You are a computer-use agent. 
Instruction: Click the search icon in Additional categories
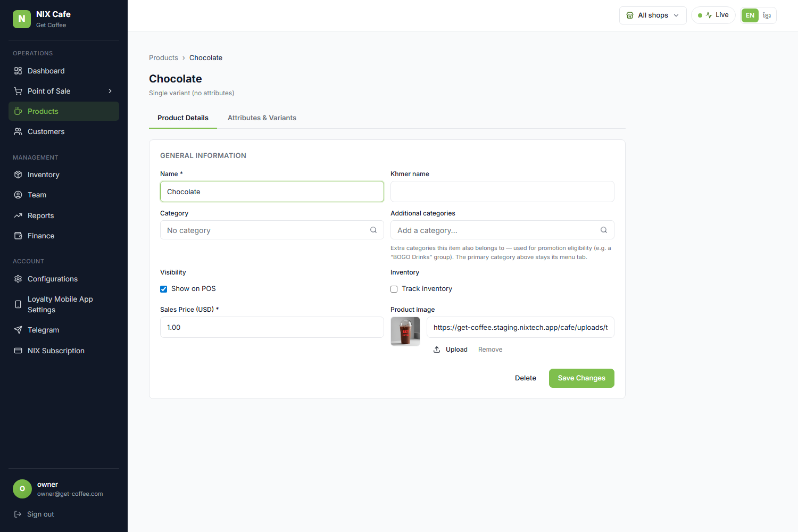click(x=604, y=230)
